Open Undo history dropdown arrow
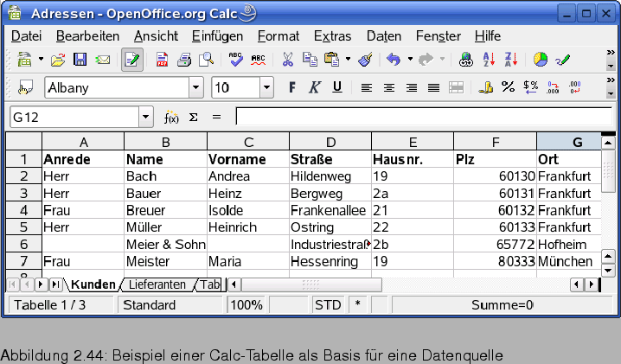The height and width of the screenshot is (364, 621). 410,60
